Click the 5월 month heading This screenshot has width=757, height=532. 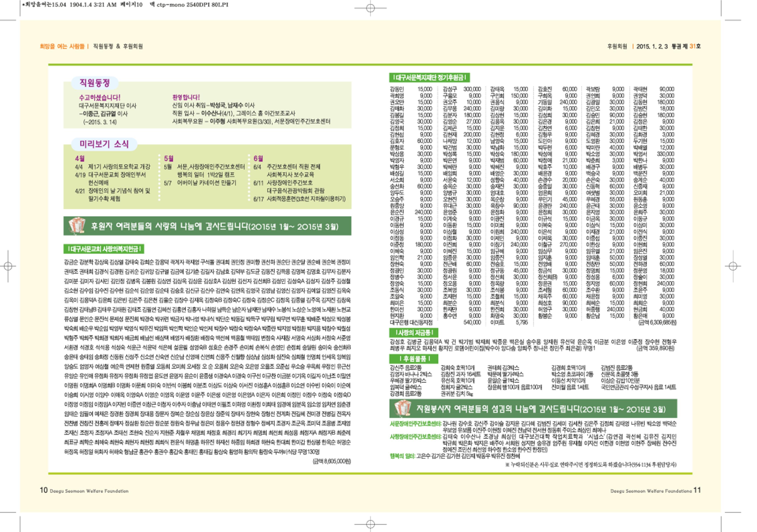click(x=169, y=158)
